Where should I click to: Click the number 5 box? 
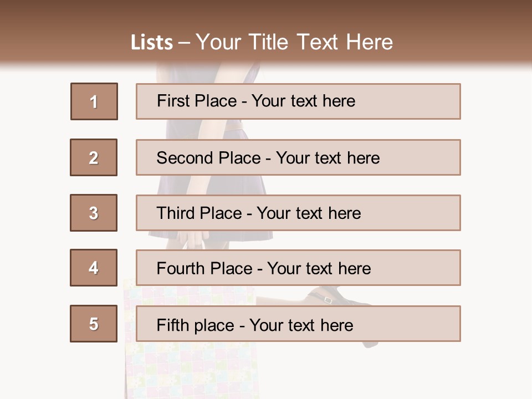[x=94, y=324]
